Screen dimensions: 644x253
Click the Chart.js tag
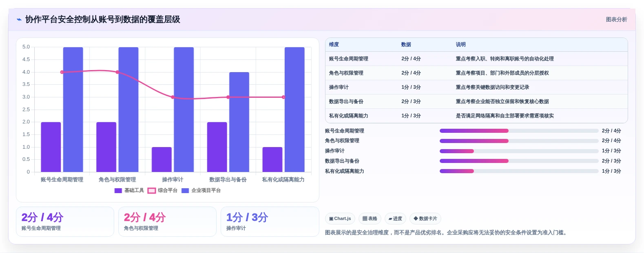tap(340, 219)
